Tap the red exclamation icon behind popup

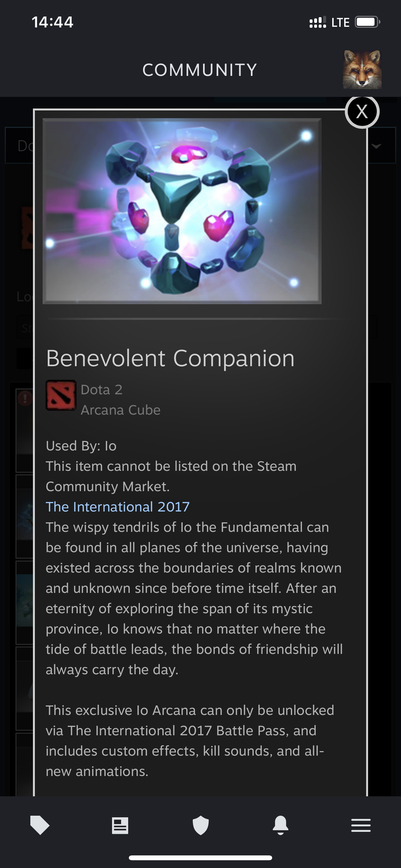coord(25,398)
